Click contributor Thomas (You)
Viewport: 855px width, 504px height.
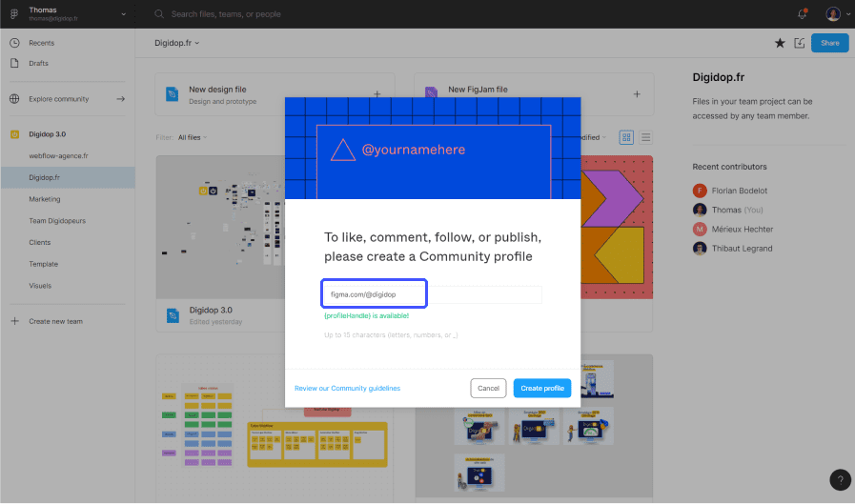pyautogui.click(x=737, y=210)
